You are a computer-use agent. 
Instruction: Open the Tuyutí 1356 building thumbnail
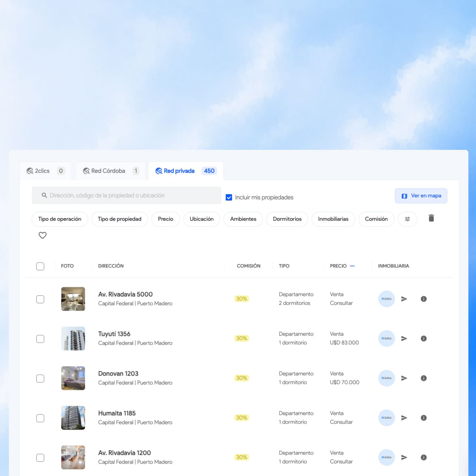[x=73, y=339]
